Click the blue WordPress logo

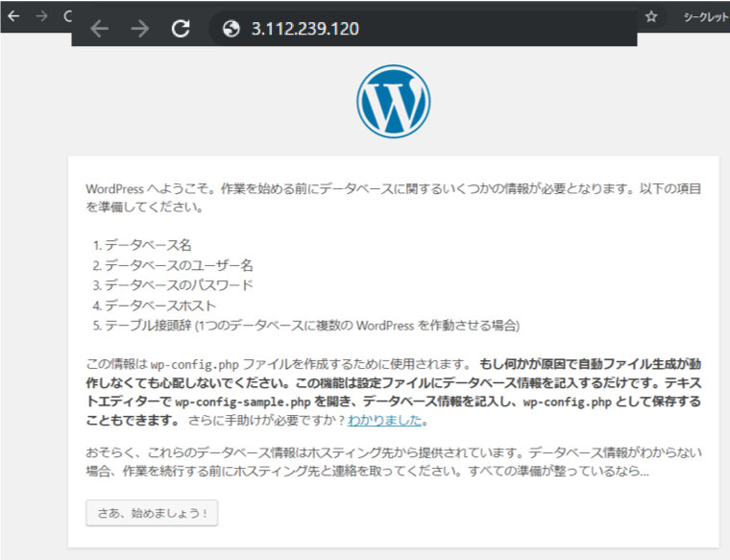[x=394, y=101]
